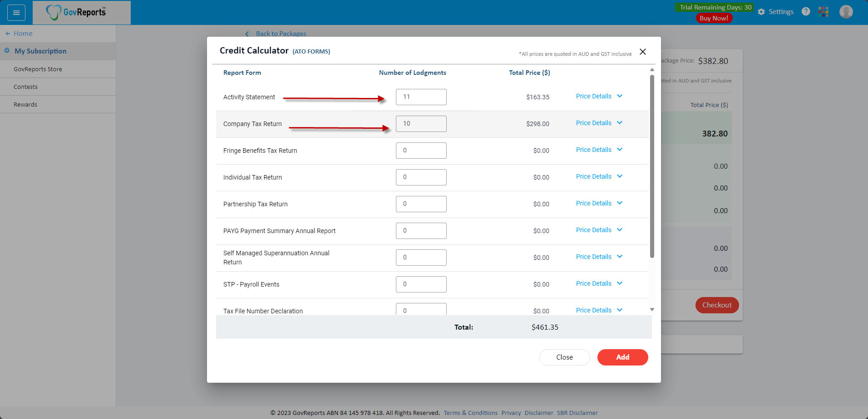Close the Credit Calculator with X
868x419 pixels.
pyautogui.click(x=643, y=52)
